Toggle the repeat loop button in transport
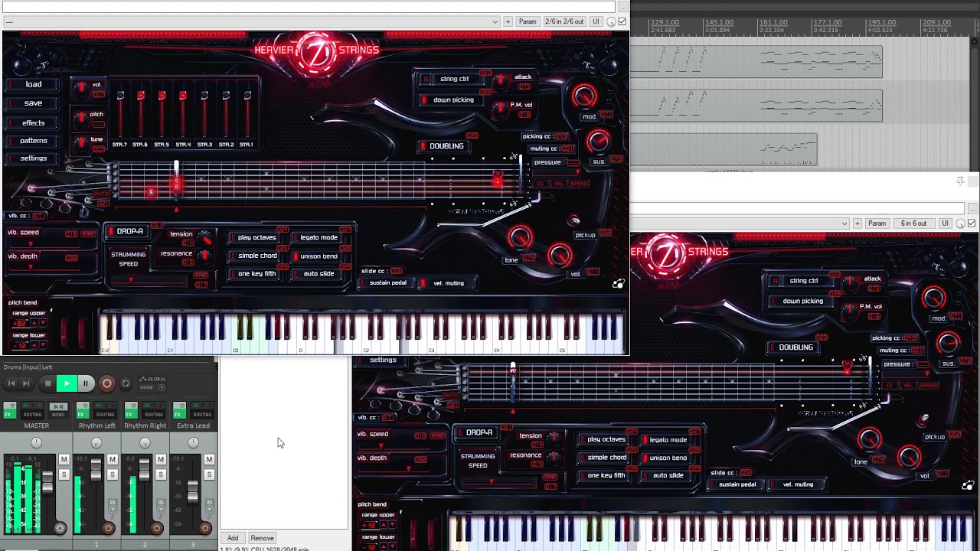This screenshot has height=551, width=980. click(126, 383)
